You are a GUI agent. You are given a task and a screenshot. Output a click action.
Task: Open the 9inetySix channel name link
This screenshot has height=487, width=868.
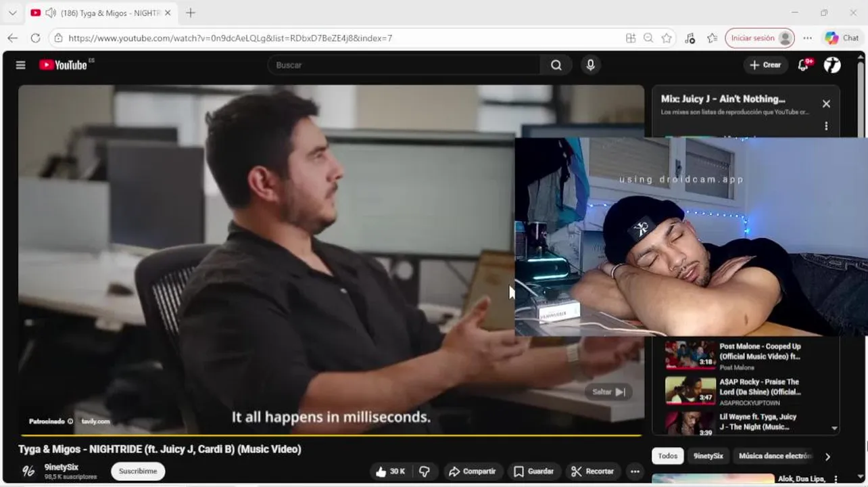coord(62,467)
